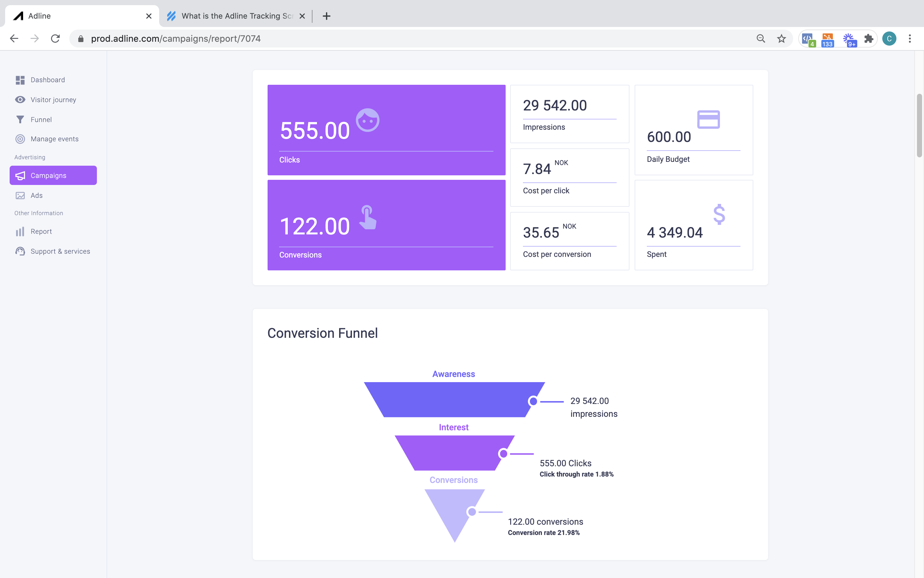Click the 122.00 Conversions card

coord(386,225)
